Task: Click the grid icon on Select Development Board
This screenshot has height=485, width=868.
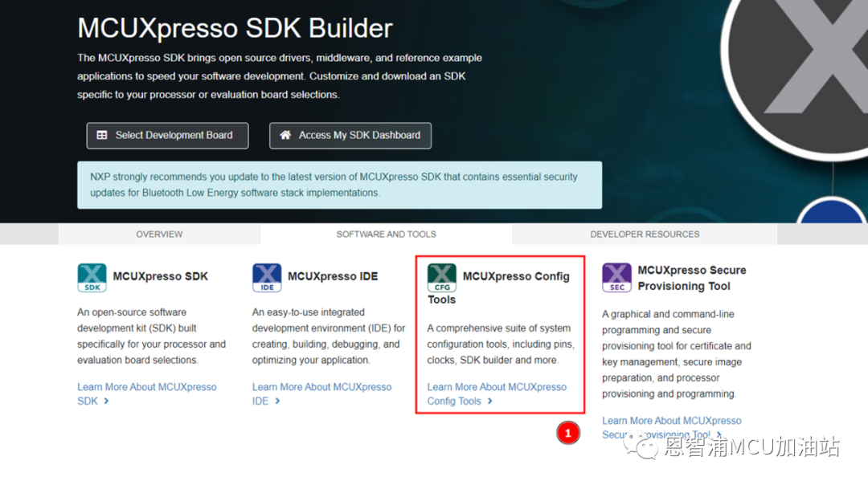Action: (102, 135)
